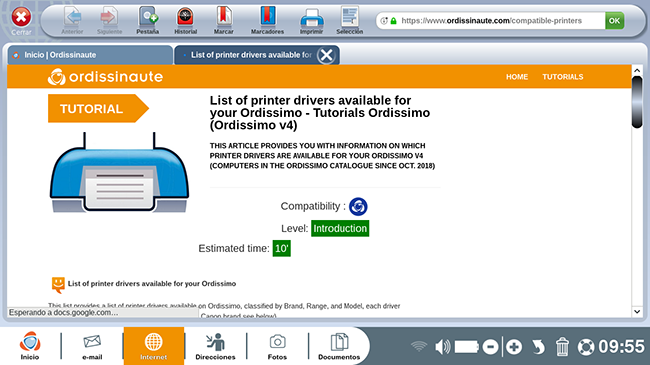Image resolution: width=650 pixels, height=365 pixels.
Task: Click the speaker volume icon
Action: click(442, 347)
